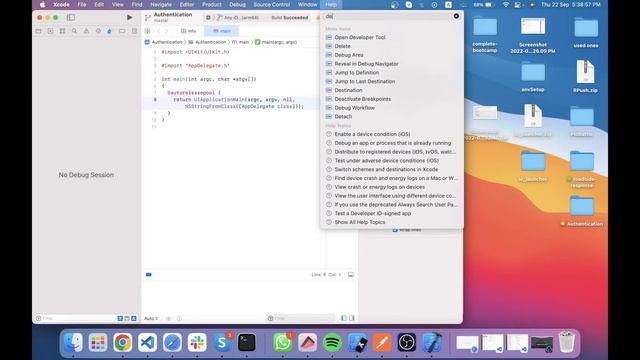Open the Product menu in menu bar
This screenshot has width=640, height=360.
coord(212,4)
